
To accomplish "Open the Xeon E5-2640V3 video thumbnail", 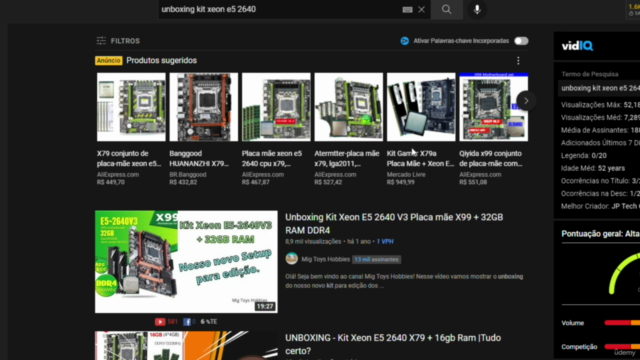I will pyautogui.click(x=186, y=262).
